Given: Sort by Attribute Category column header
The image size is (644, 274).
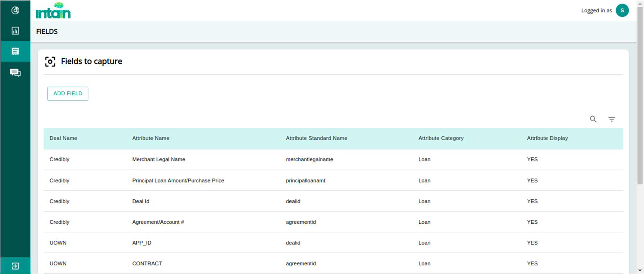Looking at the screenshot, I should click(441, 138).
